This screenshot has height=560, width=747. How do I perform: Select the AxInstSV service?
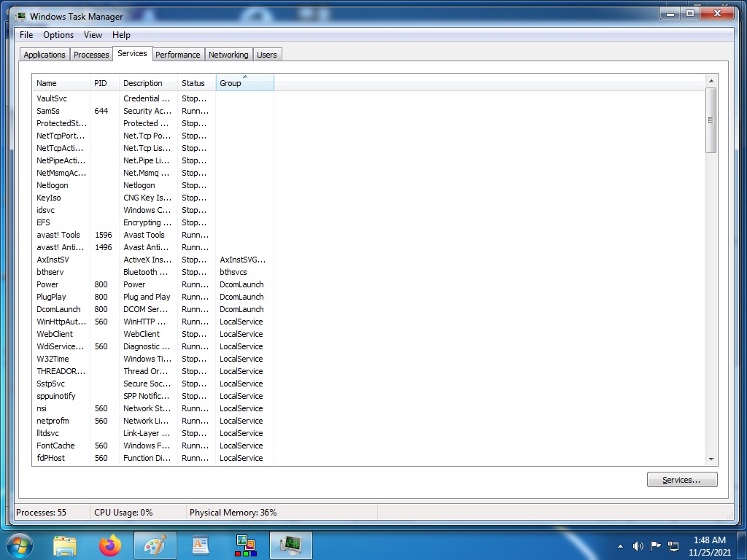coord(53,260)
